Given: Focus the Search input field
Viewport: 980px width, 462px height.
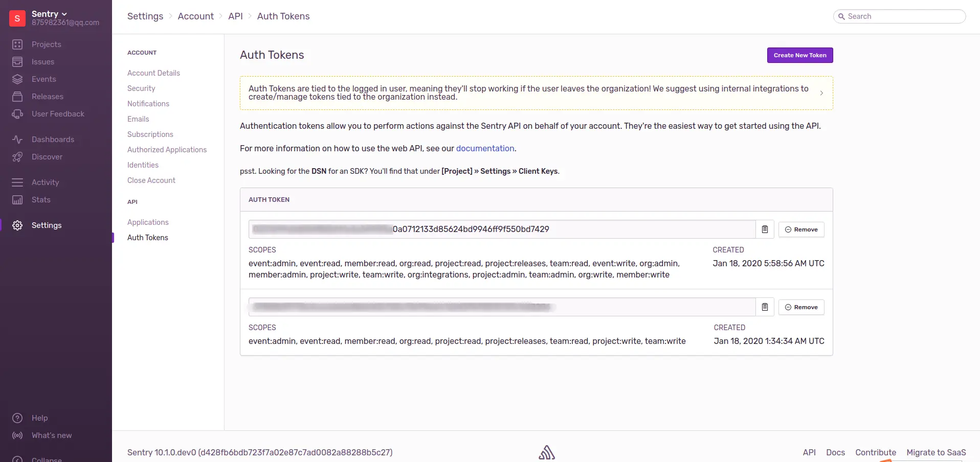Looking at the screenshot, I should (900, 16).
